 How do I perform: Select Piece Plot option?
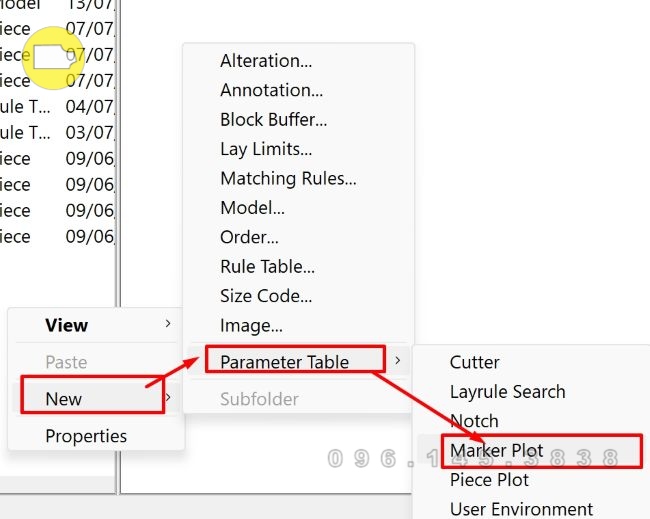coord(489,480)
